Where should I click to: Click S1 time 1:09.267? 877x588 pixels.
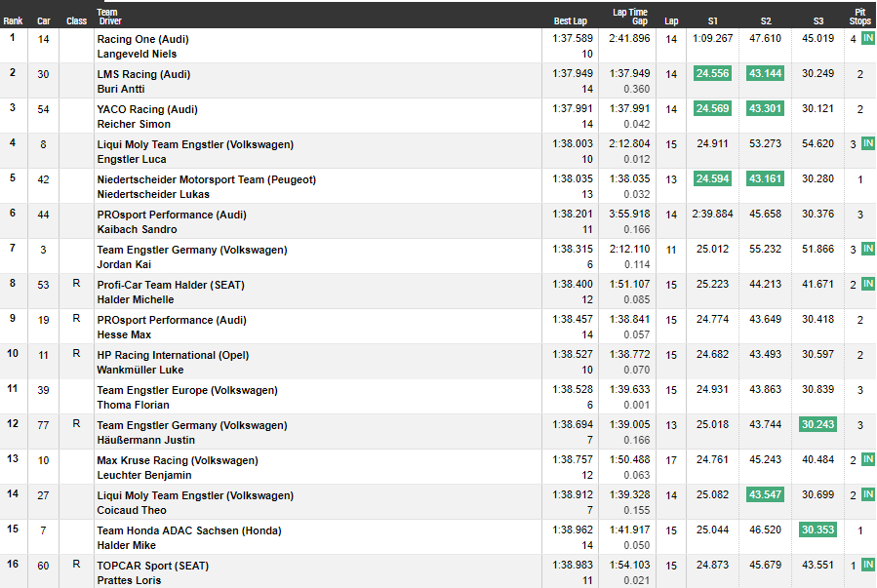[712, 39]
